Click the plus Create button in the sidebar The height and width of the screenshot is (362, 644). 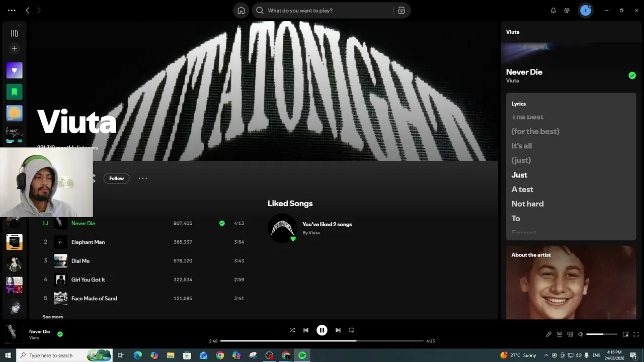pyautogui.click(x=14, y=49)
